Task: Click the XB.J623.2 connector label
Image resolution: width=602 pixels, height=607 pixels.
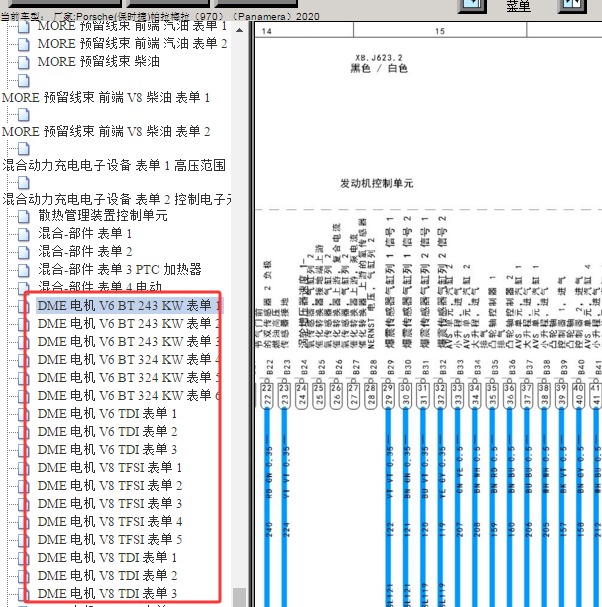Action: pos(379,58)
